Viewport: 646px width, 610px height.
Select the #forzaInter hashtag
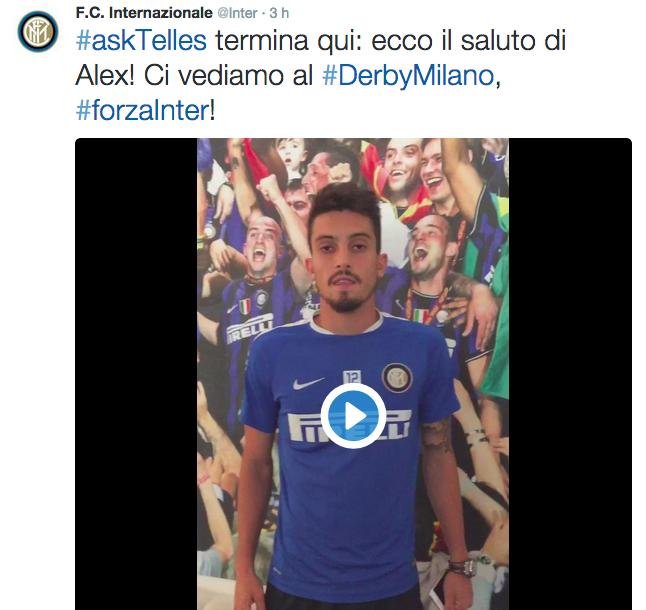pos(143,110)
